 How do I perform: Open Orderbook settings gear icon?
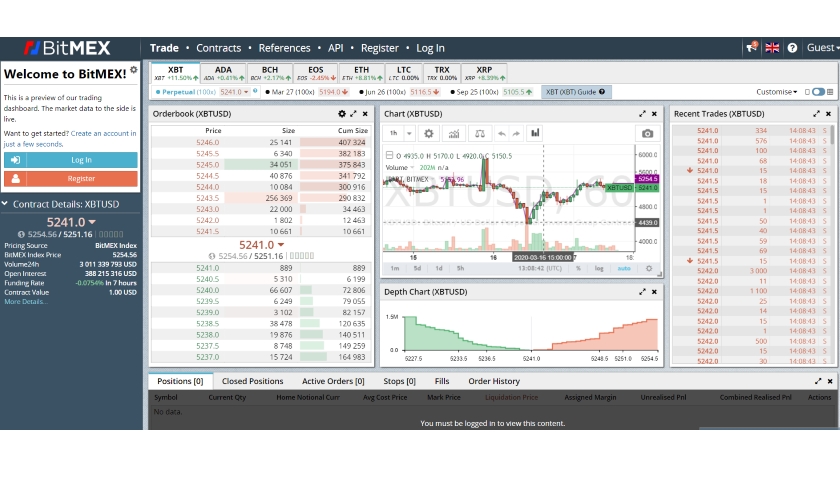(342, 114)
